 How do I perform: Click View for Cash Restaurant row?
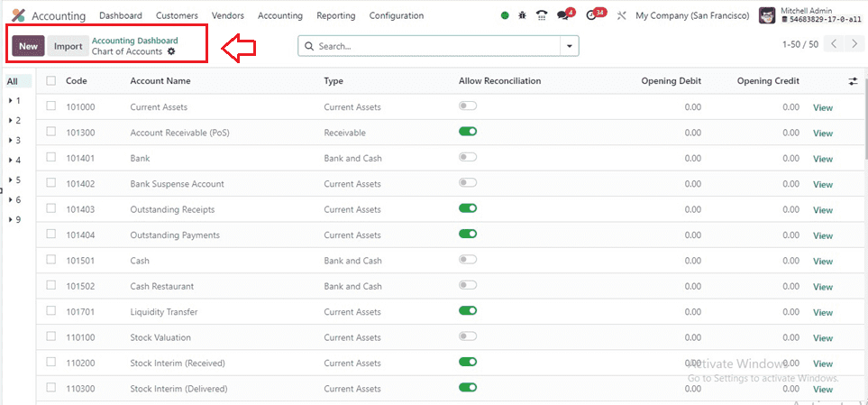(823, 287)
